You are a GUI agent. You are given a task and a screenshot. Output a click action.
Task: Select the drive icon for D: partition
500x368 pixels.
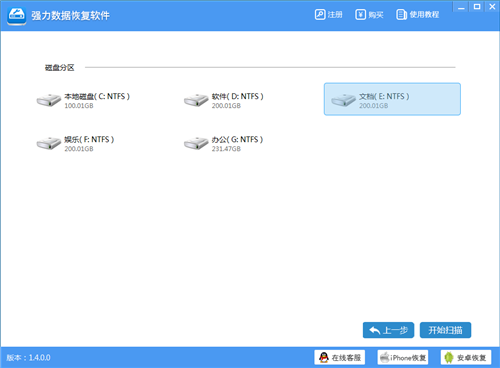click(196, 100)
